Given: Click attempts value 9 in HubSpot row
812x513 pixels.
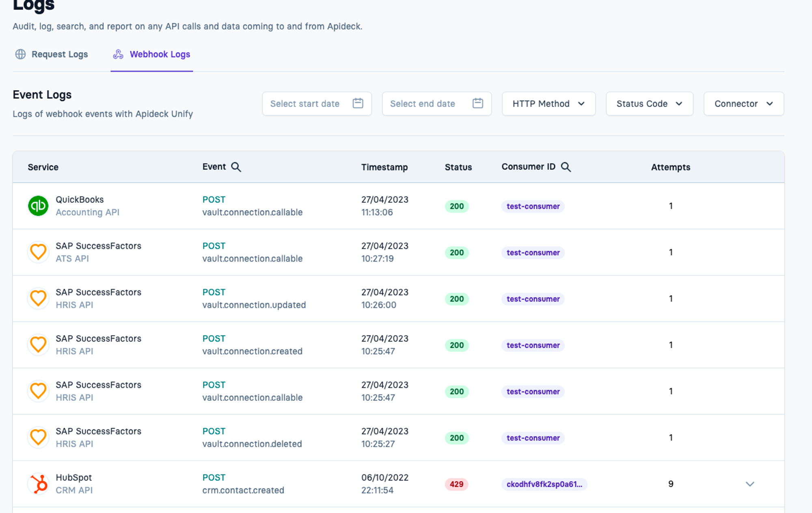Looking at the screenshot, I should click(671, 484).
